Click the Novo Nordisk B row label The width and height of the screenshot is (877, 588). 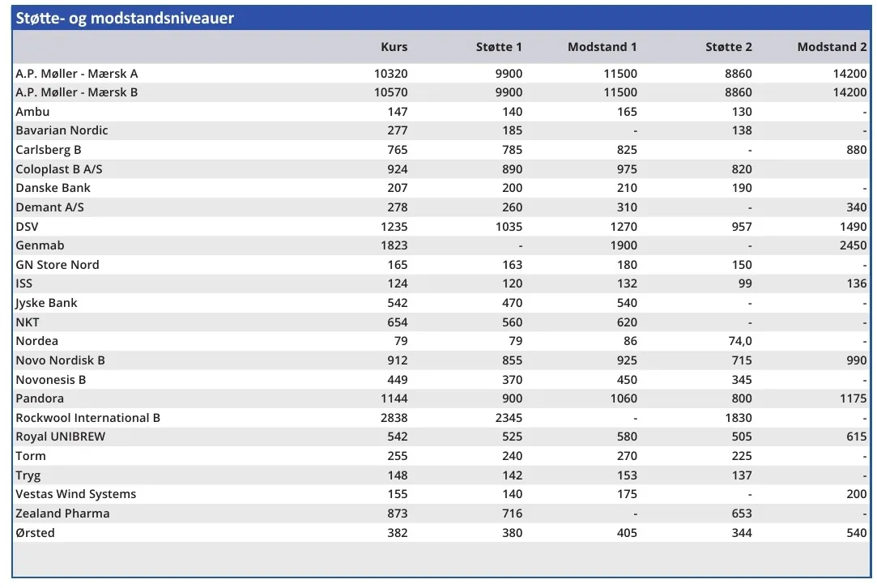pos(61,360)
